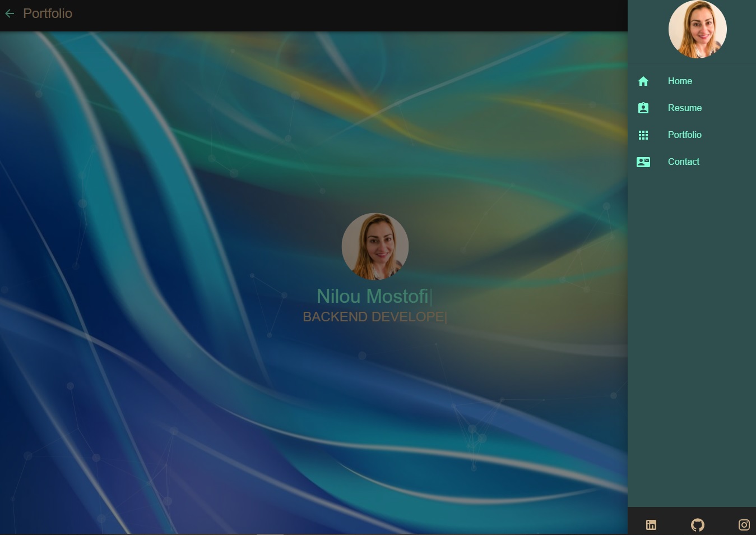Open the LinkedIn profile icon

click(x=651, y=525)
